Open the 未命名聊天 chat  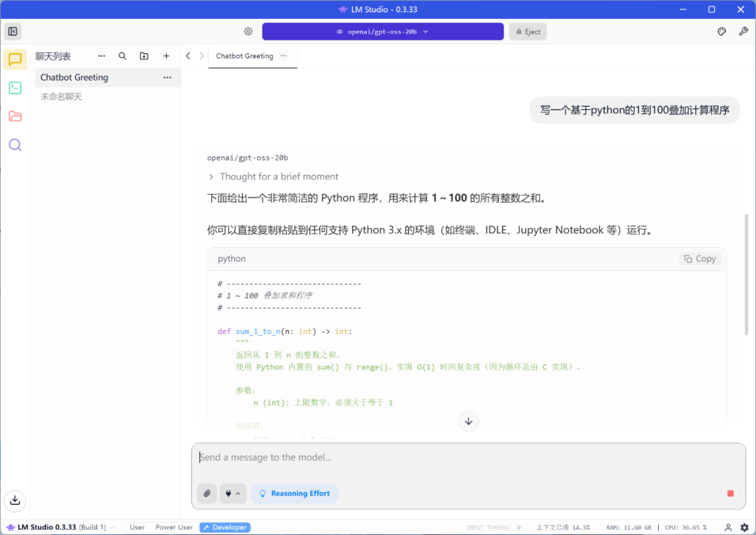61,97
